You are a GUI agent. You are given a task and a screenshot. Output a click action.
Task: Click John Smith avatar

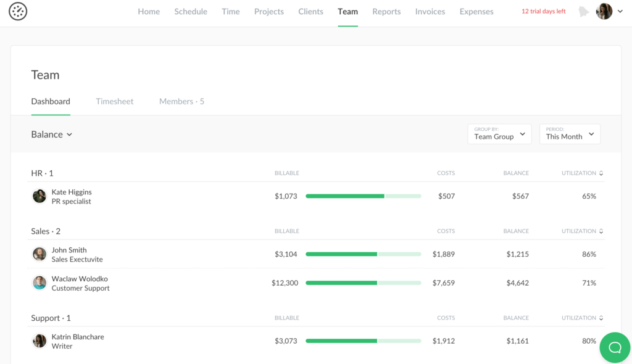(x=39, y=254)
